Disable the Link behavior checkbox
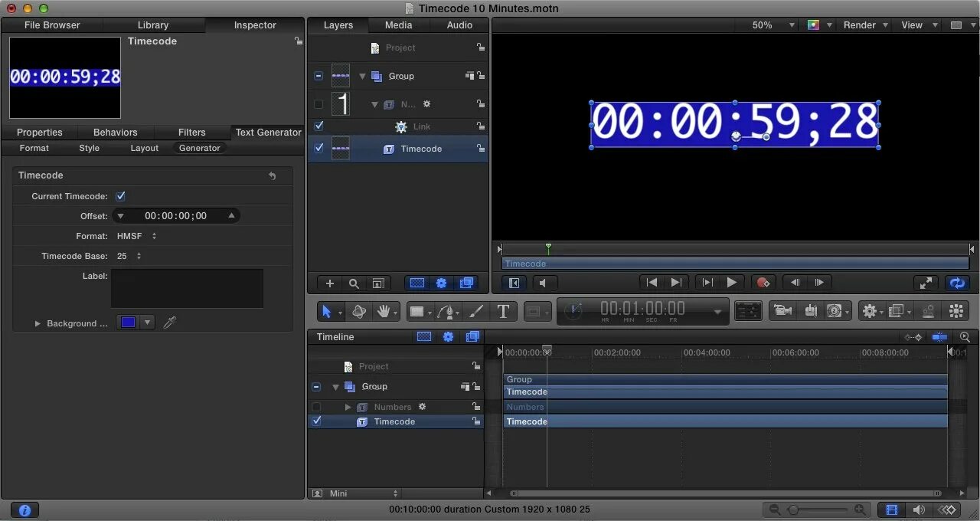The height and width of the screenshot is (521, 980). [x=318, y=126]
